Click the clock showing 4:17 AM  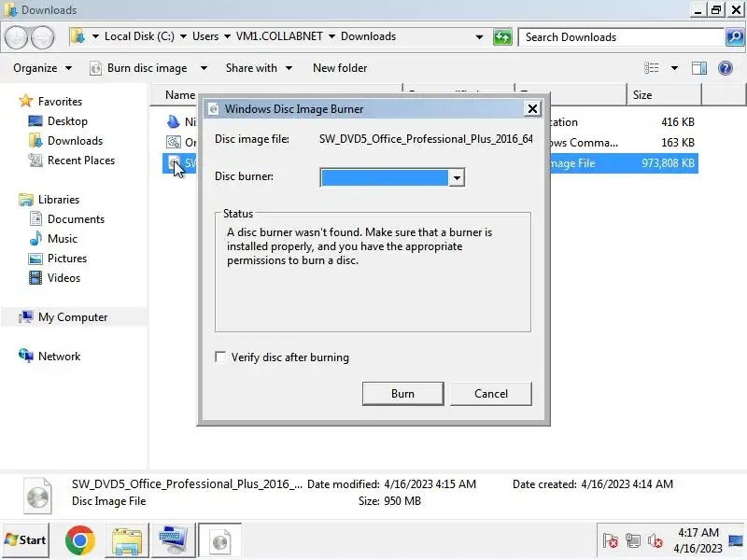698,532
